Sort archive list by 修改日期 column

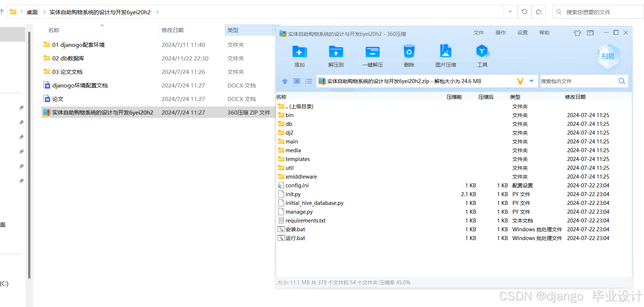[x=575, y=97]
